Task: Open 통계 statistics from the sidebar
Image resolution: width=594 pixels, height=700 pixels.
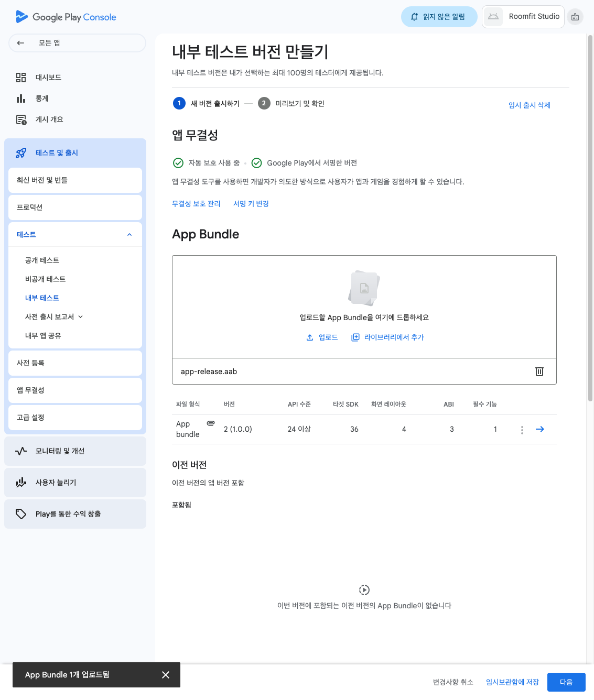Action: click(x=42, y=99)
